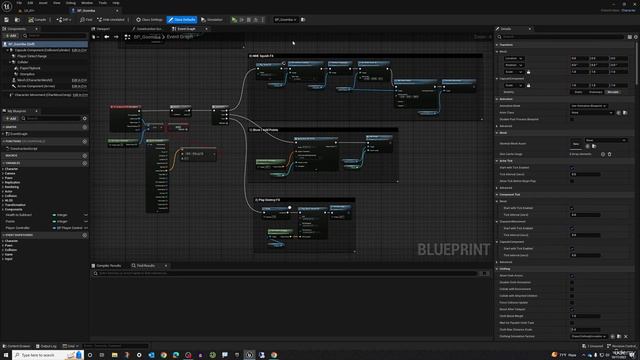This screenshot has width=640, height=360.
Task: Open the Content Drawer
Action: tap(17, 346)
